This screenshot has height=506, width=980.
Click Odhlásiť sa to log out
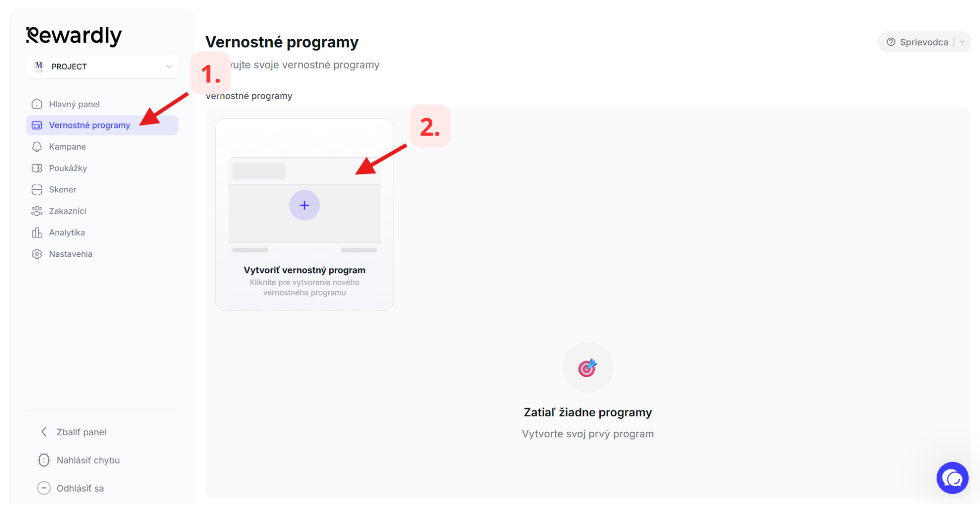[x=71, y=488]
